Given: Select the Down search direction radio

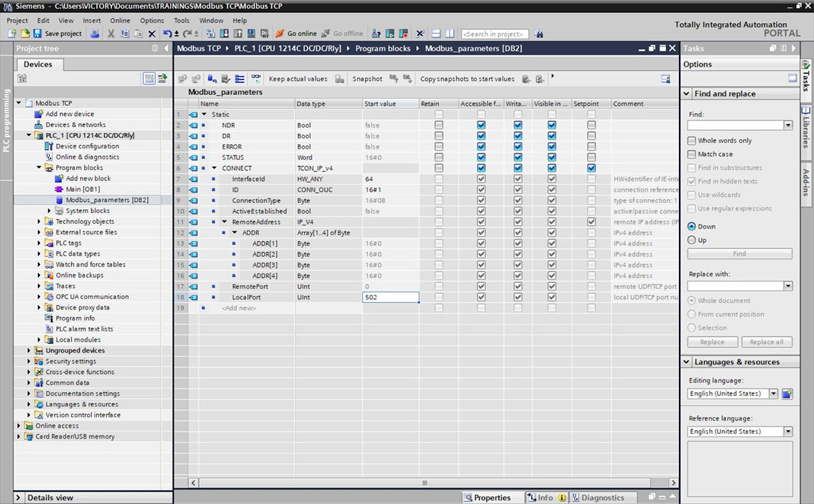Looking at the screenshot, I should coord(692,227).
